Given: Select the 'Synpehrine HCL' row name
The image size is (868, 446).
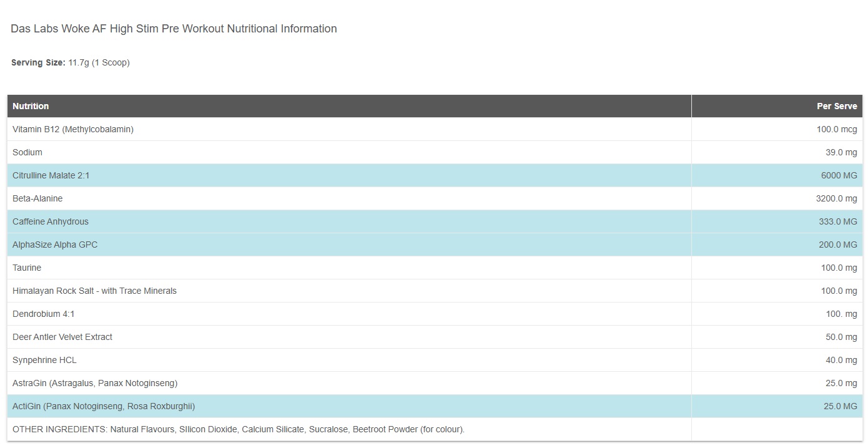Looking at the screenshot, I should (44, 360).
